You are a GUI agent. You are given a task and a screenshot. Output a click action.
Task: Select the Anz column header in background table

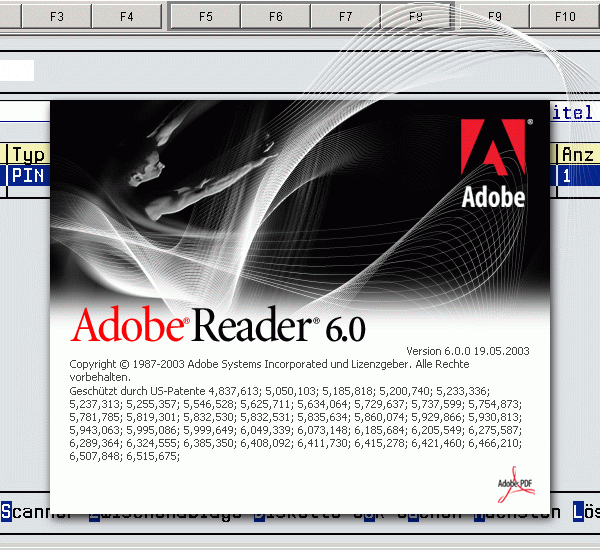click(578, 154)
